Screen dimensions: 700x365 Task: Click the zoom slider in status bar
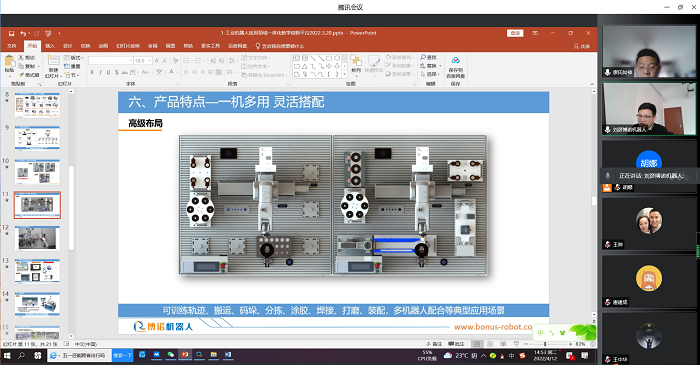545,344
